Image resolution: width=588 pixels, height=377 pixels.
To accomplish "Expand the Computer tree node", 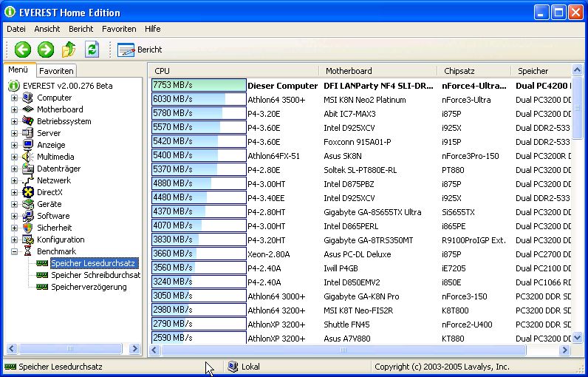I will [14, 98].
